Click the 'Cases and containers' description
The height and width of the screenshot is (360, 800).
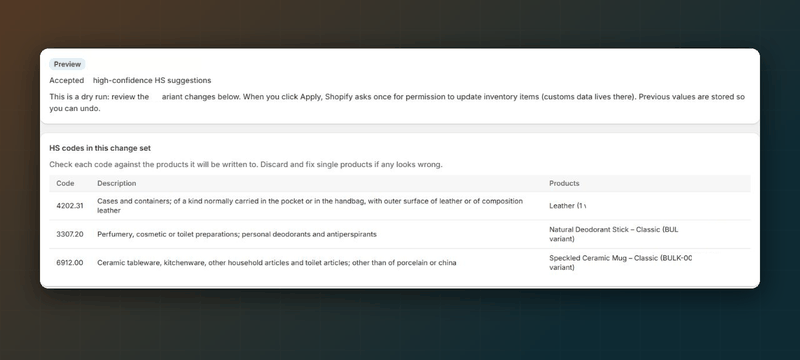pos(310,206)
